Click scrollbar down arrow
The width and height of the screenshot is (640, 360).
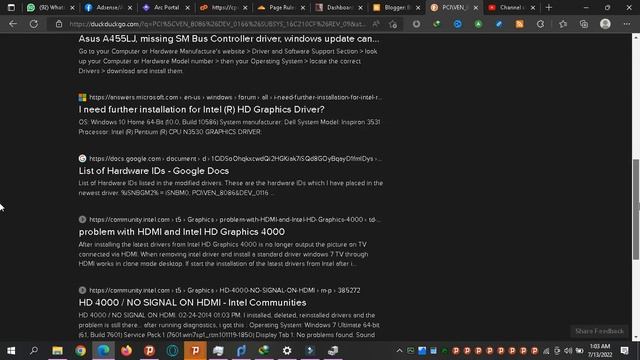point(636,337)
